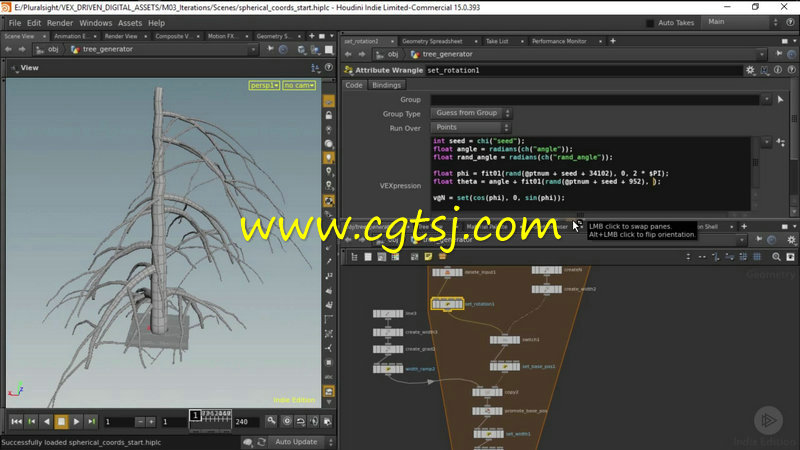Click the plus frame step button
The image size is (800, 450).
[151, 422]
